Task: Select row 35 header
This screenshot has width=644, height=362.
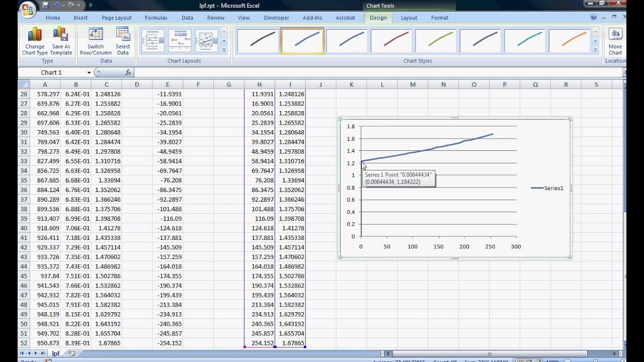Action: pyautogui.click(x=24, y=180)
